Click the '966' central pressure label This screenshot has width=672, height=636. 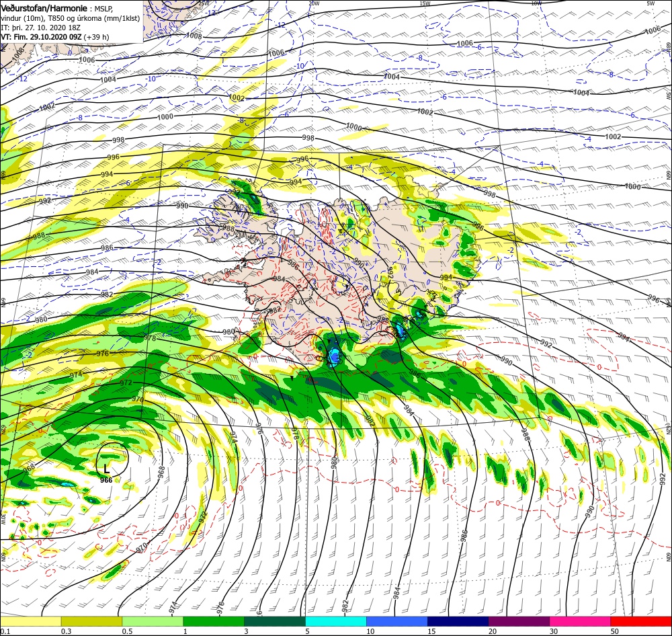click(x=106, y=480)
